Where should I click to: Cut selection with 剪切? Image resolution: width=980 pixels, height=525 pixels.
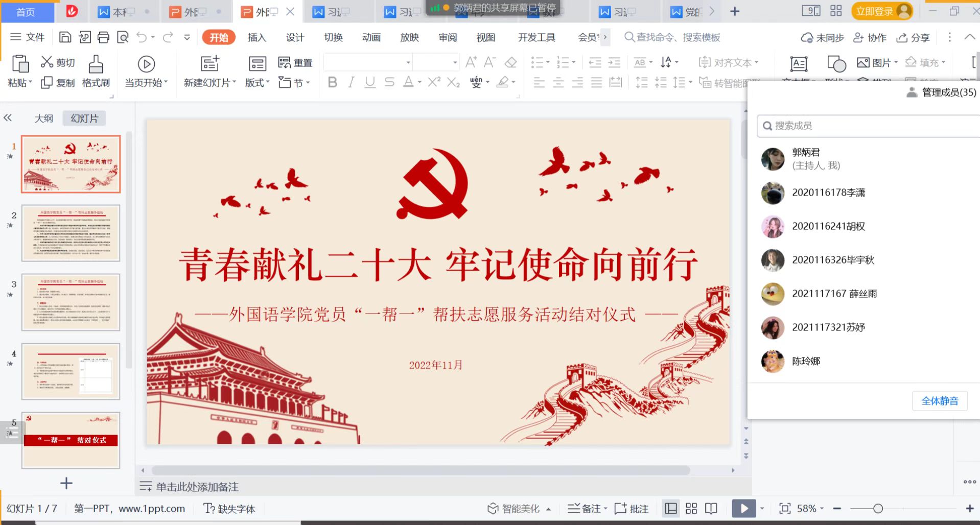[x=58, y=62]
